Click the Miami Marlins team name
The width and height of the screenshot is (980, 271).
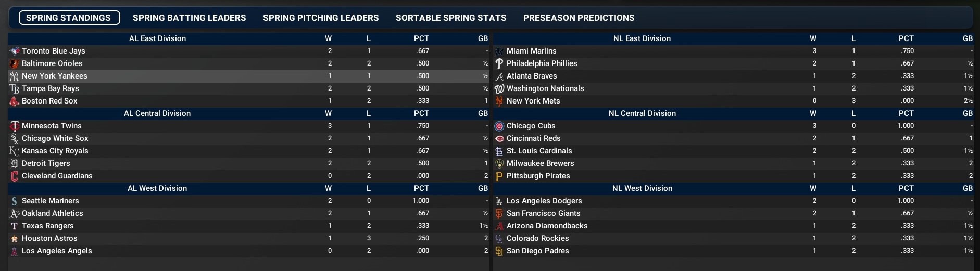(531, 51)
